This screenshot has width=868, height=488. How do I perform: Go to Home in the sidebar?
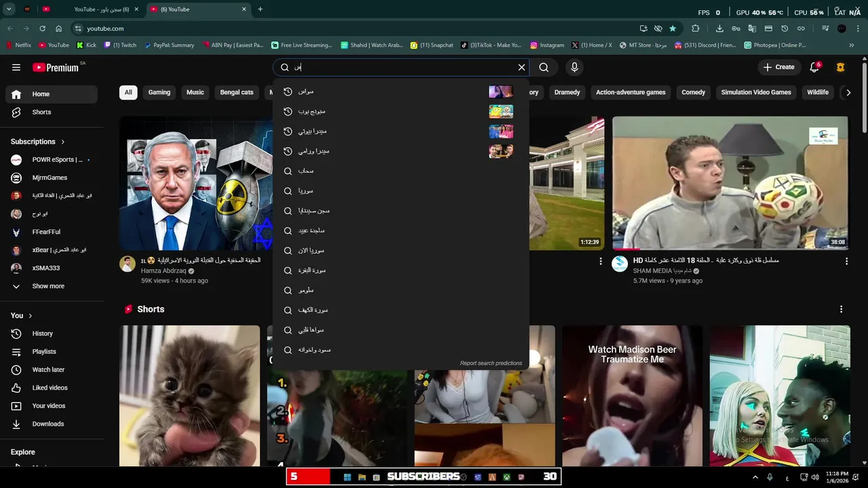52,94
